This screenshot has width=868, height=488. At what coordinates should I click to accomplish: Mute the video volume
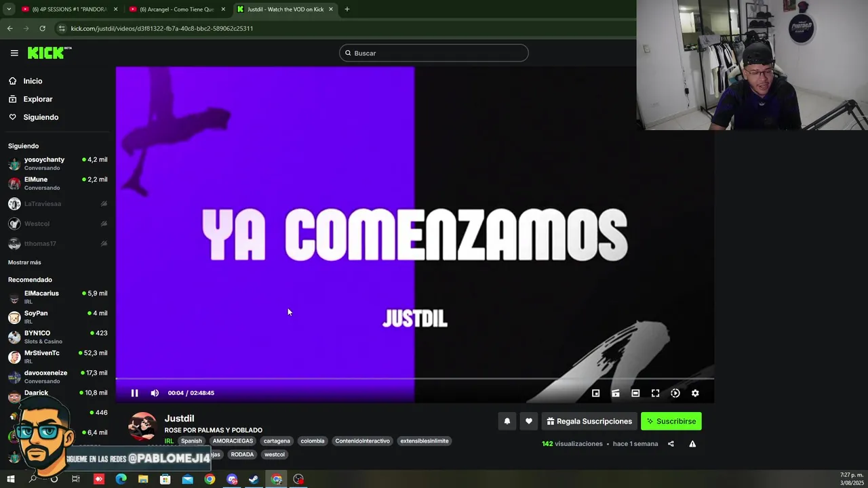tap(155, 393)
